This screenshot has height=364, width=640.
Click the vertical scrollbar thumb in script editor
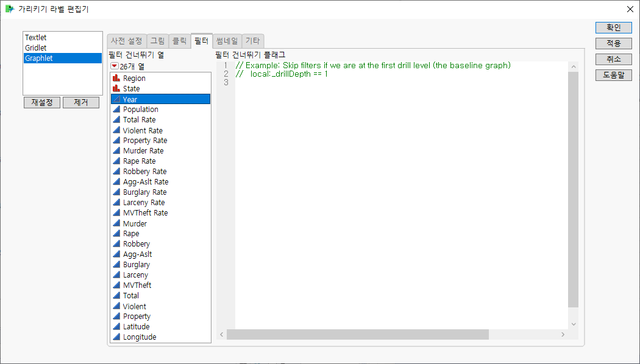574,189
